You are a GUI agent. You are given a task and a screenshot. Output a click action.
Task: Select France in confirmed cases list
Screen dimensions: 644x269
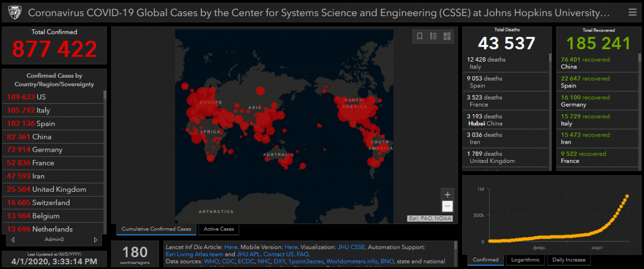pos(53,163)
